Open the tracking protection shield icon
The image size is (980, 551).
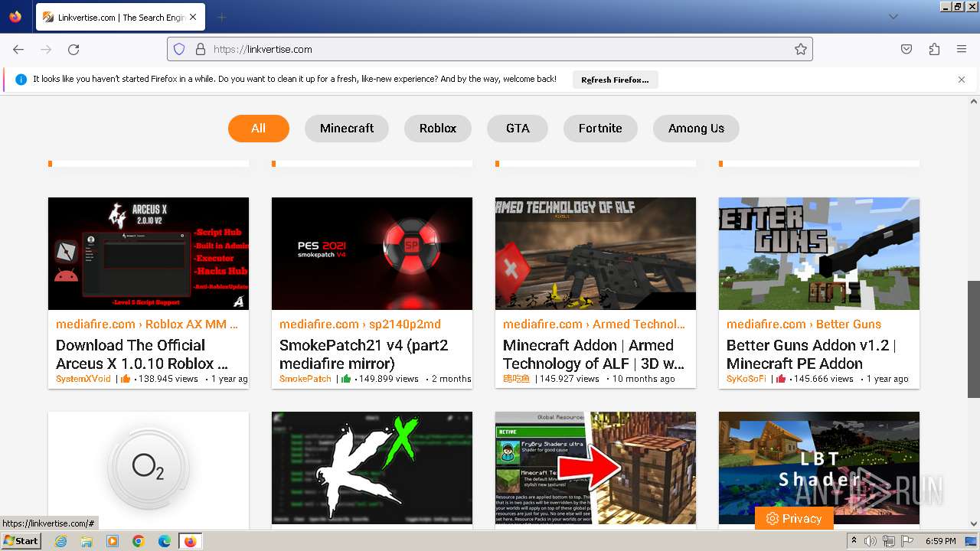[179, 49]
